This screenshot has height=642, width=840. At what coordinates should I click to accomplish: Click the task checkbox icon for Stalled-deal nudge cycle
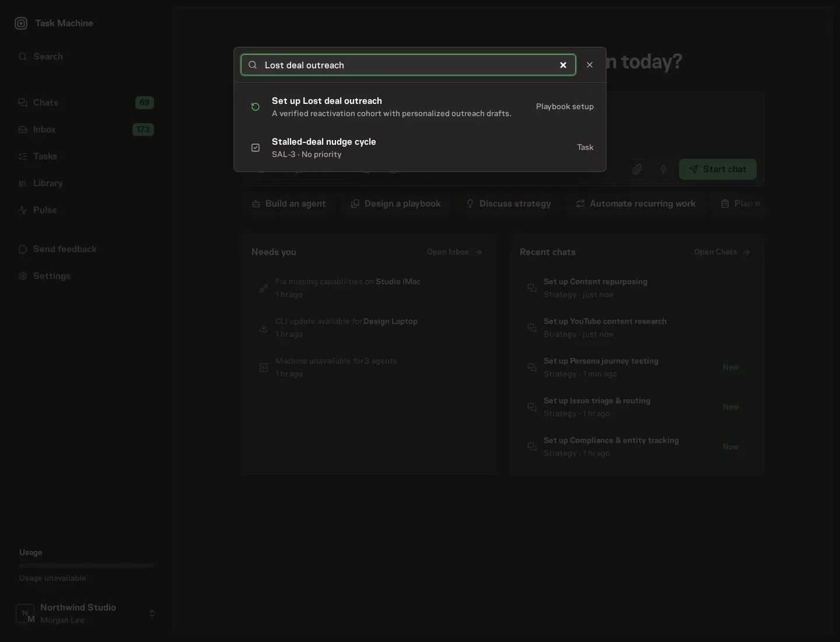click(x=256, y=148)
